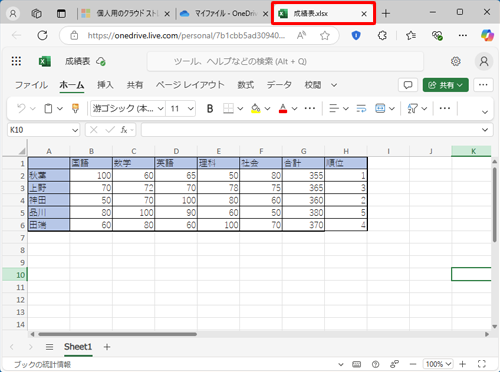500x372 pixels.
Task: Click ブックの統計情報 in status bar
Action: coord(42,364)
